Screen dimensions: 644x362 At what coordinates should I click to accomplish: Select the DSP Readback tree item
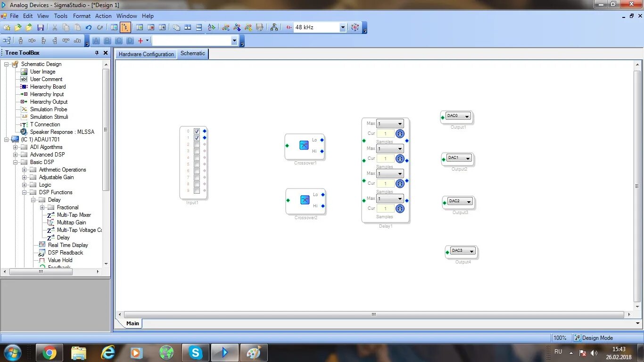pyautogui.click(x=66, y=253)
